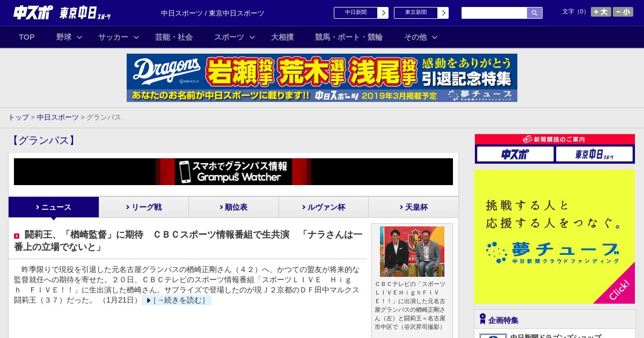This screenshot has width=644, height=338.
Task: Click the →続きを読む link
Action: click(177, 300)
